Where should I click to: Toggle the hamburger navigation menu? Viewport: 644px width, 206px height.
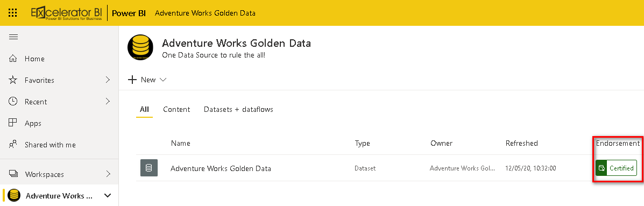(x=13, y=37)
